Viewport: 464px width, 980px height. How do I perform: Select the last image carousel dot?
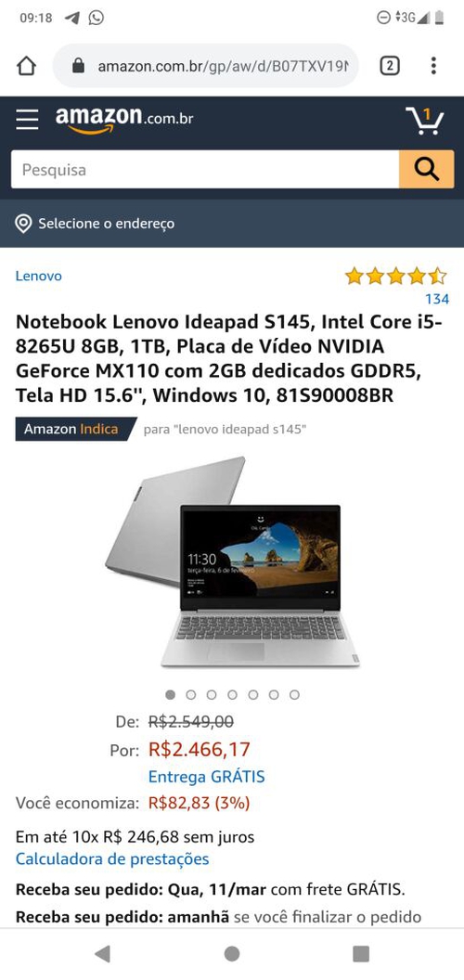[294, 695]
